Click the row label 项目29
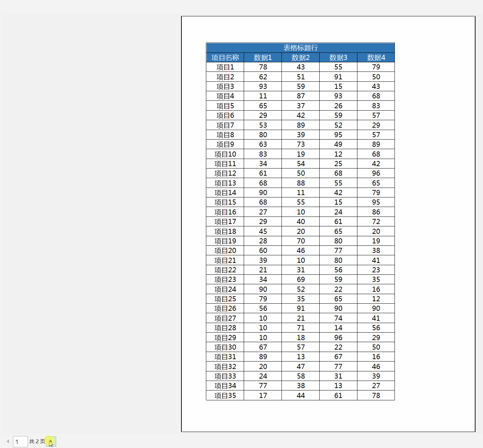Viewport: 483px width, 448px height. pyautogui.click(x=225, y=338)
